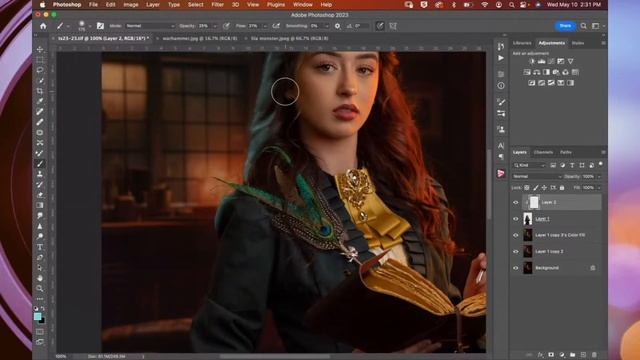Select the Crop tool
Screen dimensions: 640x360
pos(40,91)
